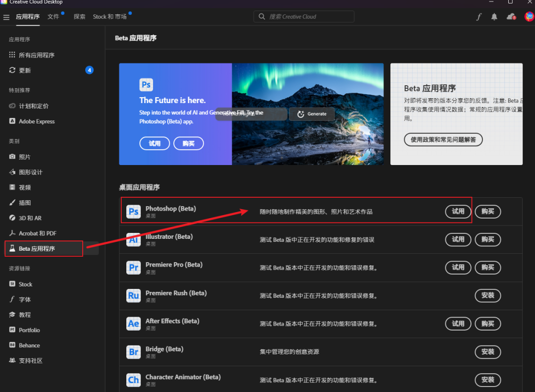Click the Generate button in banner

pyautogui.click(x=312, y=114)
